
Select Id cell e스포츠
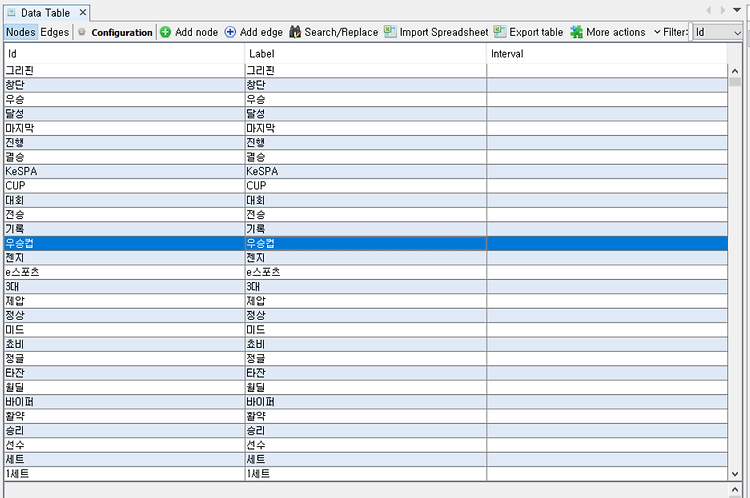[x=124, y=272]
